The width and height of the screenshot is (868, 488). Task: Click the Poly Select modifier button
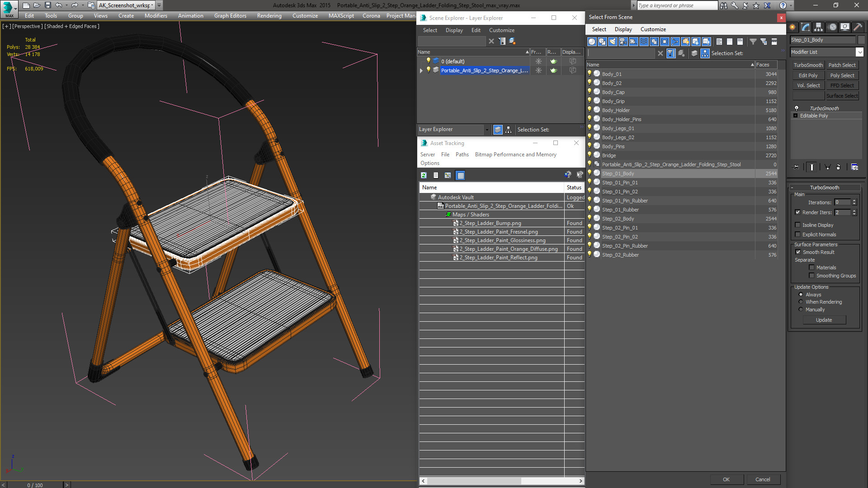click(842, 75)
